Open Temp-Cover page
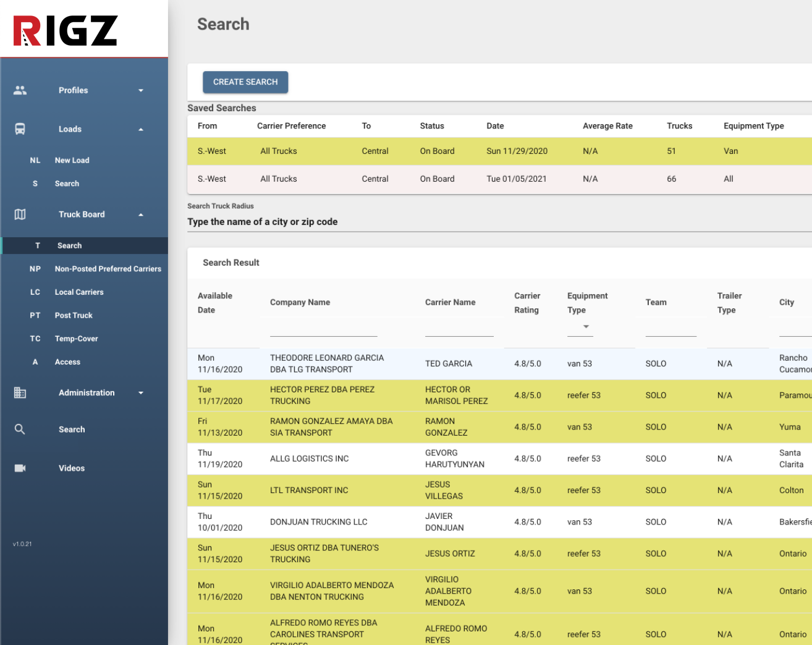The height and width of the screenshot is (645, 812). click(76, 339)
